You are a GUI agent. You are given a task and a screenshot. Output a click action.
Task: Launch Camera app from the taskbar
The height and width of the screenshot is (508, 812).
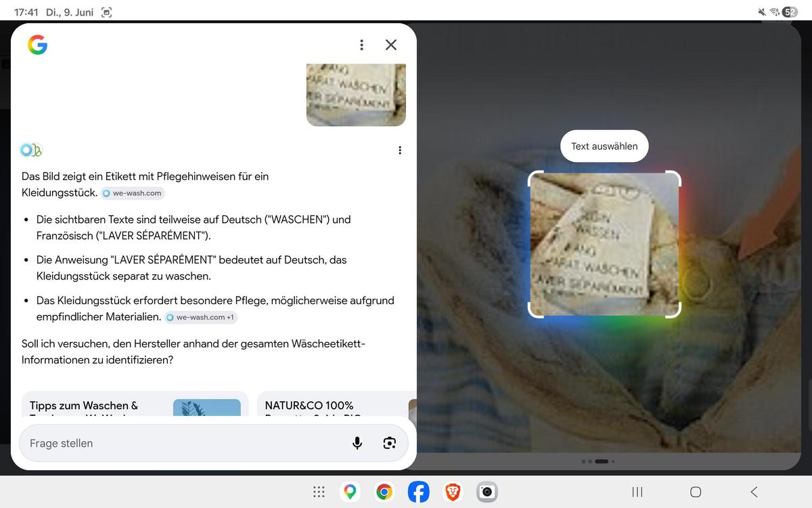click(x=487, y=492)
